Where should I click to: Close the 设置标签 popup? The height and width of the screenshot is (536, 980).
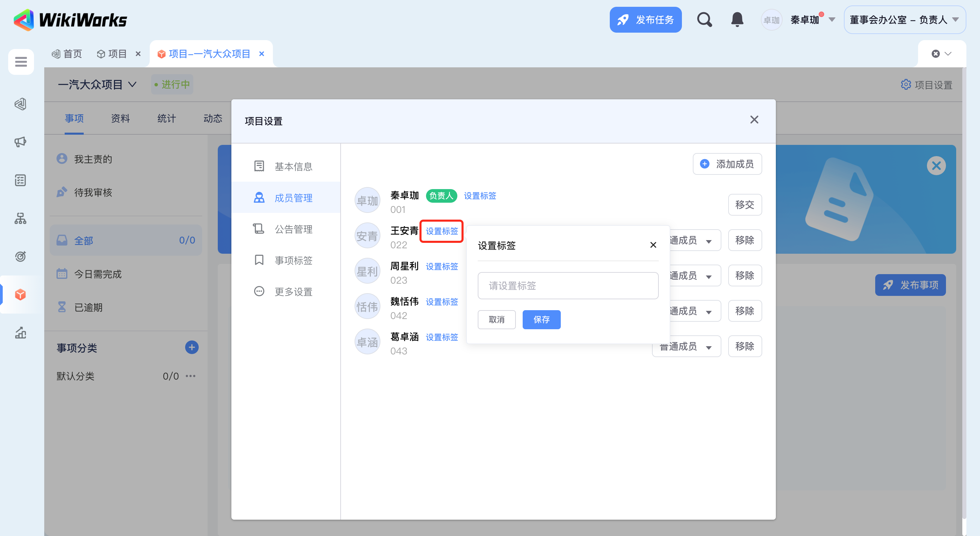coord(653,245)
